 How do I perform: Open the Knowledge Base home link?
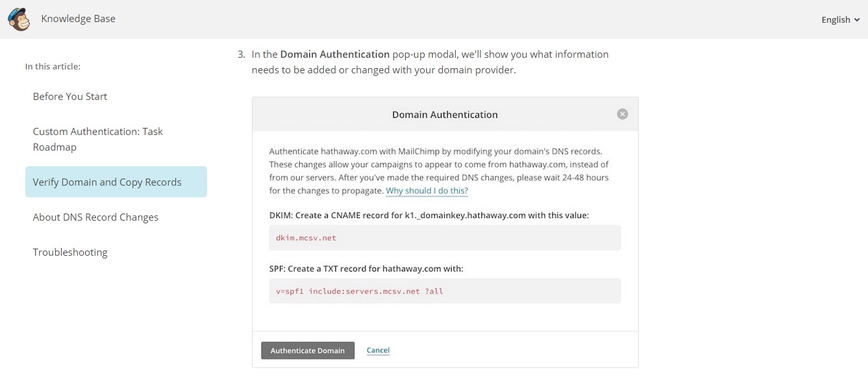click(78, 19)
